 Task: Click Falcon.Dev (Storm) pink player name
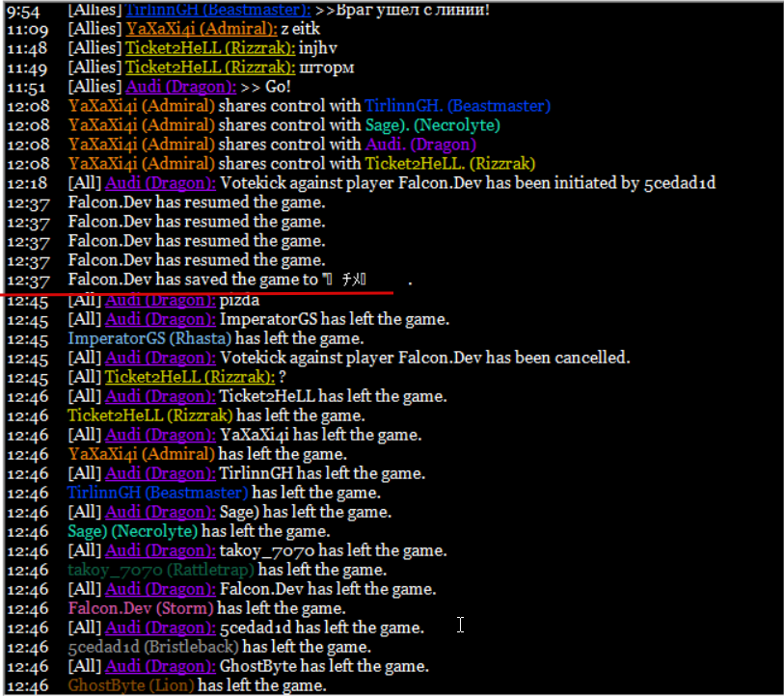pos(141,608)
